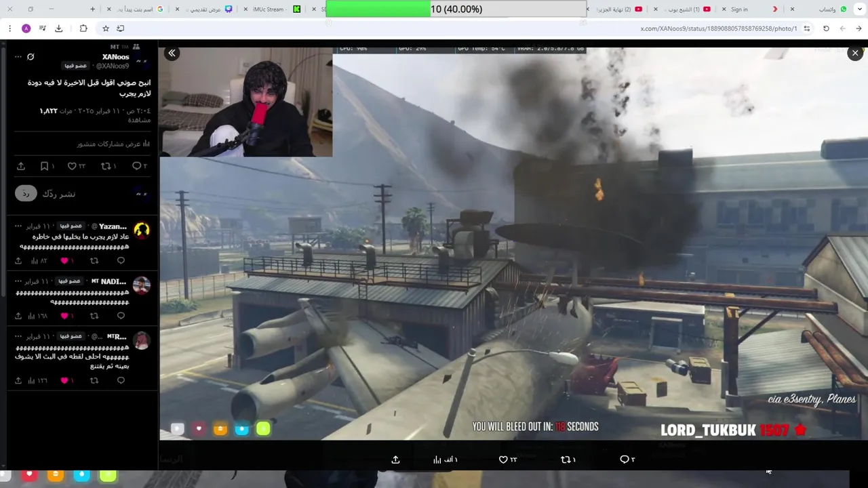Open the more menu on Yazan's reply
Image resolution: width=868 pixels, height=488 pixels.
tap(18, 226)
